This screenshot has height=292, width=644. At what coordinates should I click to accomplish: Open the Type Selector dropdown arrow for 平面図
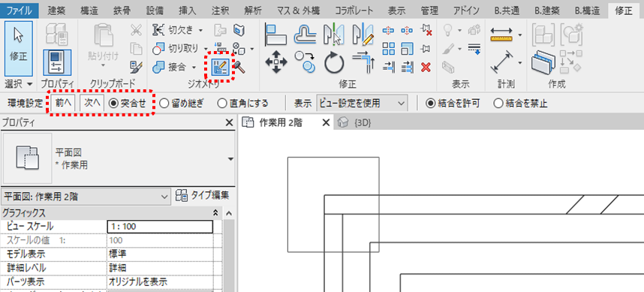tap(230, 159)
